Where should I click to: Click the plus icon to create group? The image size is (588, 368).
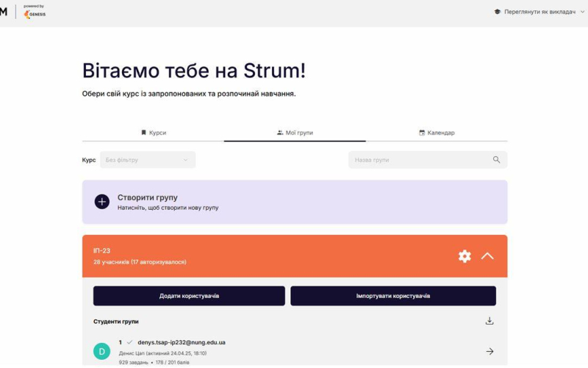click(102, 202)
